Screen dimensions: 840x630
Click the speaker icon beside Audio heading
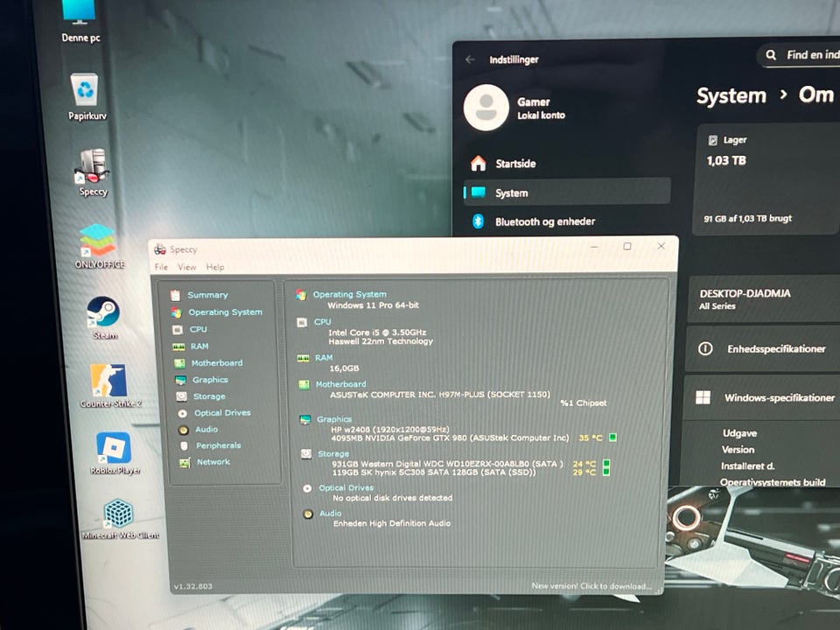[x=308, y=514]
